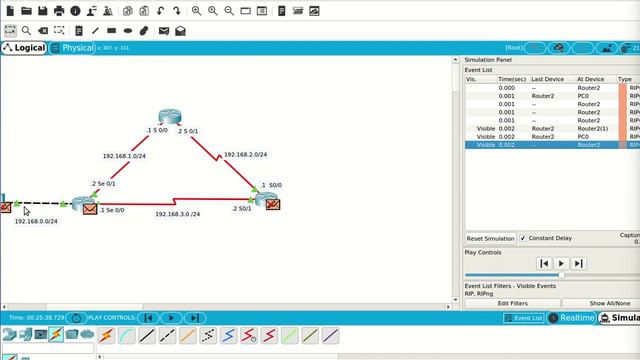Select the Draw Ellipse tool
640x360 pixels.
point(128,31)
